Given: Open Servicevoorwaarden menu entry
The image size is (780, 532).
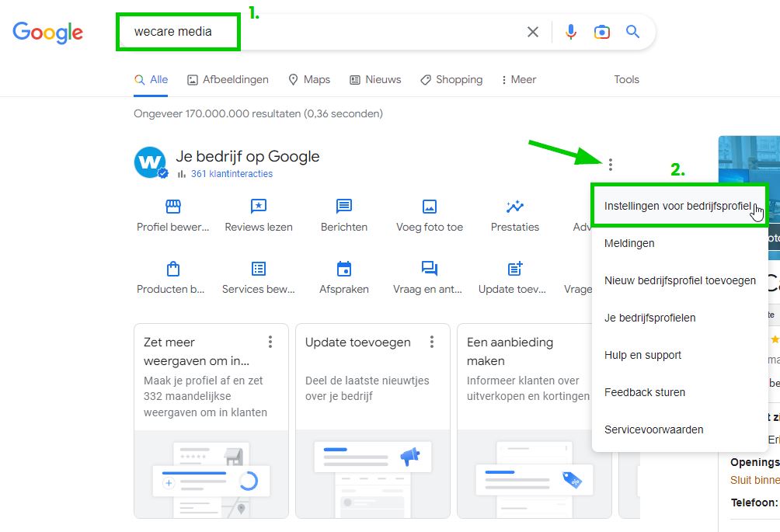Looking at the screenshot, I should [x=680, y=429].
